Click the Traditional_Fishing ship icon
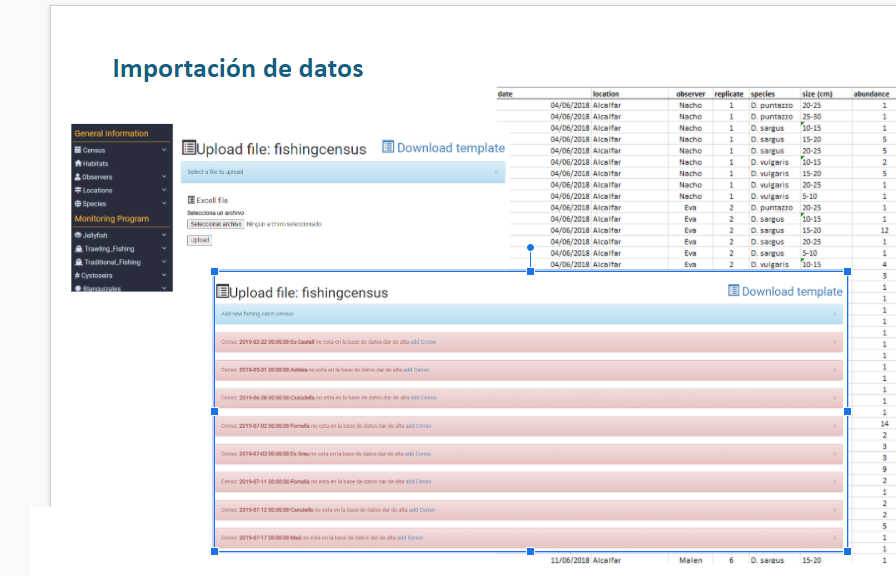Viewport: 896px width, 576px height. coord(79,262)
